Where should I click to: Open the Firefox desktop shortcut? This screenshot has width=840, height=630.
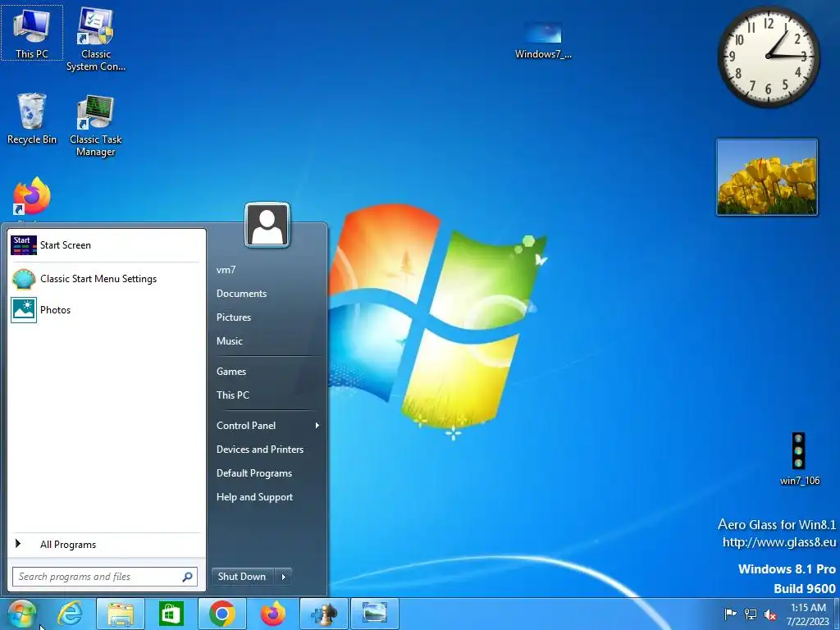32,197
